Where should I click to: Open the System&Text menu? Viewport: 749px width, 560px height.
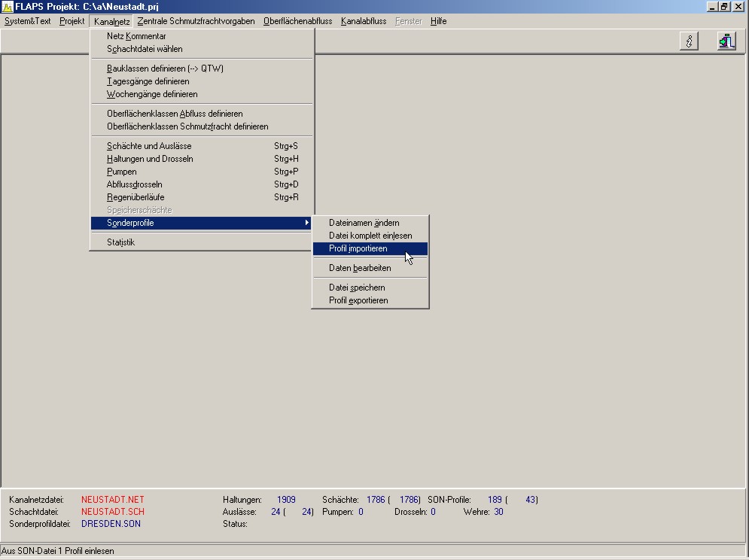pos(27,21)
